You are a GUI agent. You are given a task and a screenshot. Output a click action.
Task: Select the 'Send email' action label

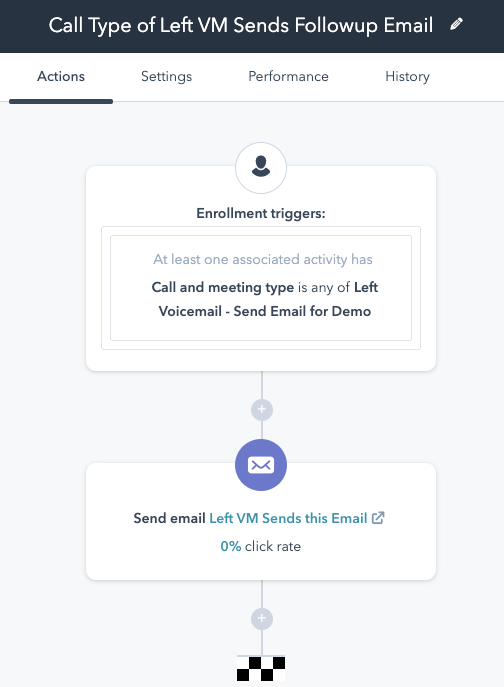coord(169,518)
